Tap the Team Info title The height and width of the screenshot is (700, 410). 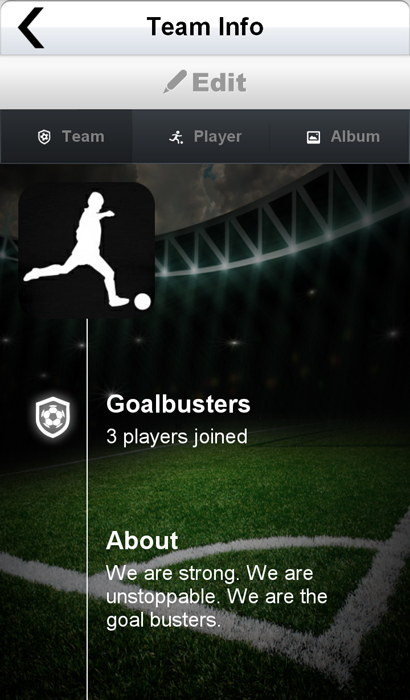coord(205,26)
